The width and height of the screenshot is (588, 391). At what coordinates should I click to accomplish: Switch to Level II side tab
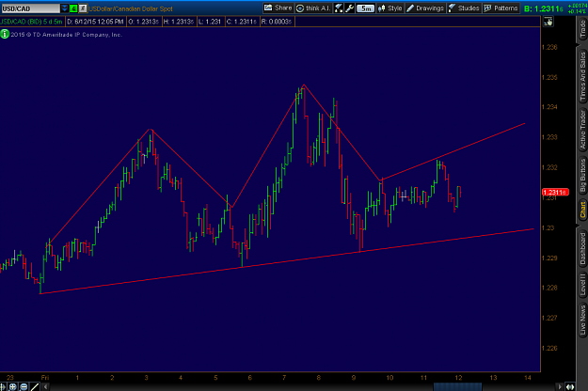coord(582,284)
